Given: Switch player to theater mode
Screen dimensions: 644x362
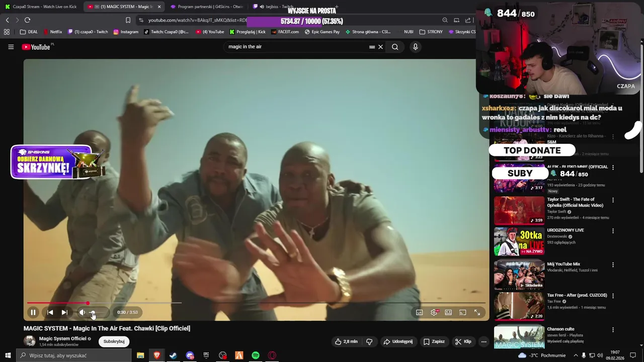Looking at the screenshot, I should pyautogui.click(x=448, y=312).
